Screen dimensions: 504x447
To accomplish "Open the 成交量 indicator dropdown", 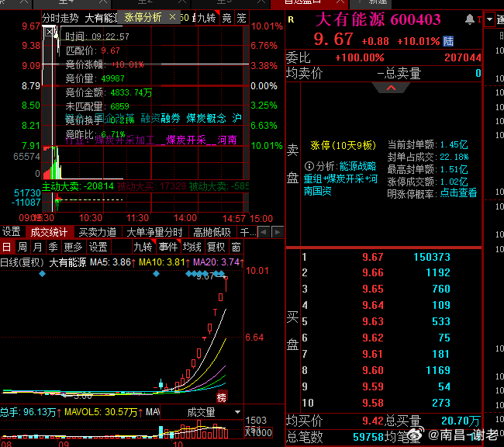I will [x=237, y=412].
